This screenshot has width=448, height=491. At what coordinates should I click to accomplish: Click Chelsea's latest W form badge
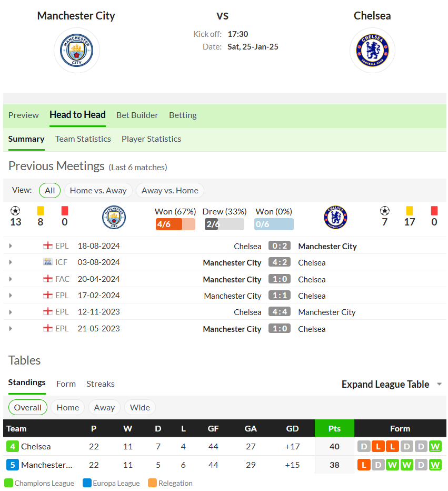pos(435,447)
